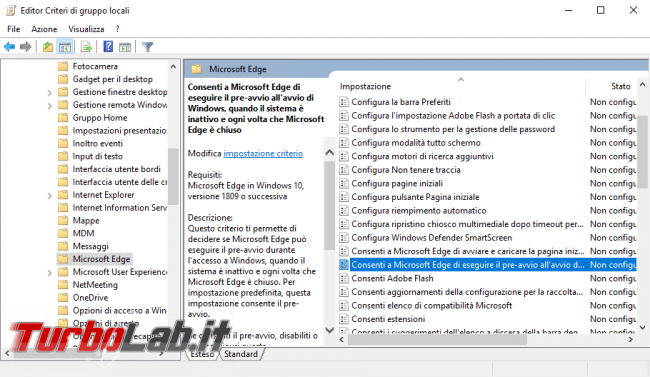The height and width of the screenshot is (377, 650).
Task: Click policy list scroll down arrow
Action: coord(643,327)
